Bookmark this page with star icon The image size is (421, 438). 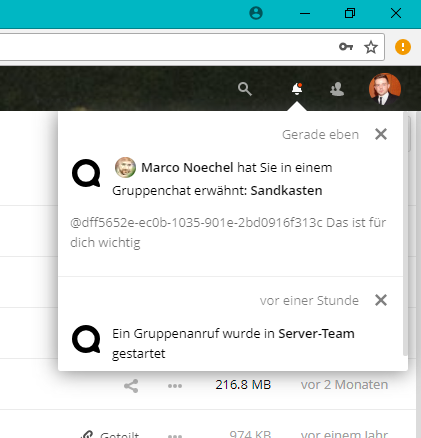(x=371, y=47)
